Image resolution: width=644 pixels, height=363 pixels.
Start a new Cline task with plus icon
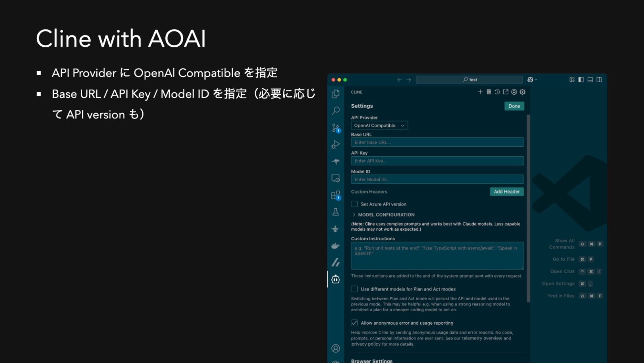point(480,92)
